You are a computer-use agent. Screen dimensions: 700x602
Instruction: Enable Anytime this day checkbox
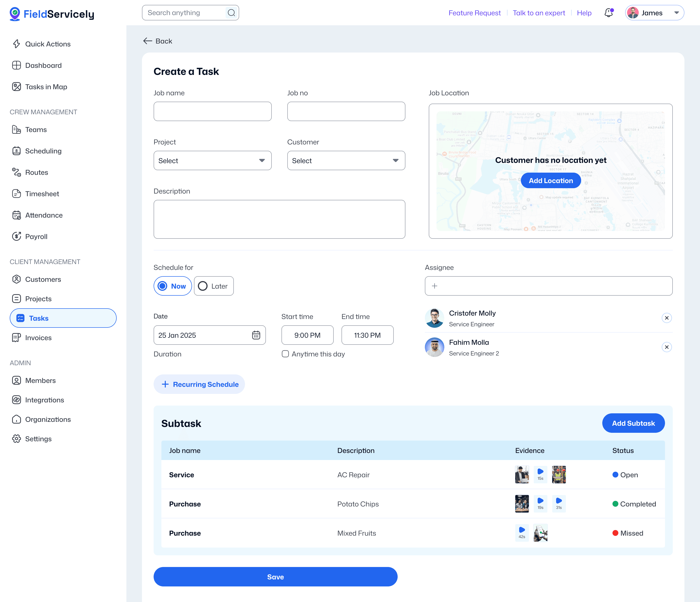tap(285, 354)
